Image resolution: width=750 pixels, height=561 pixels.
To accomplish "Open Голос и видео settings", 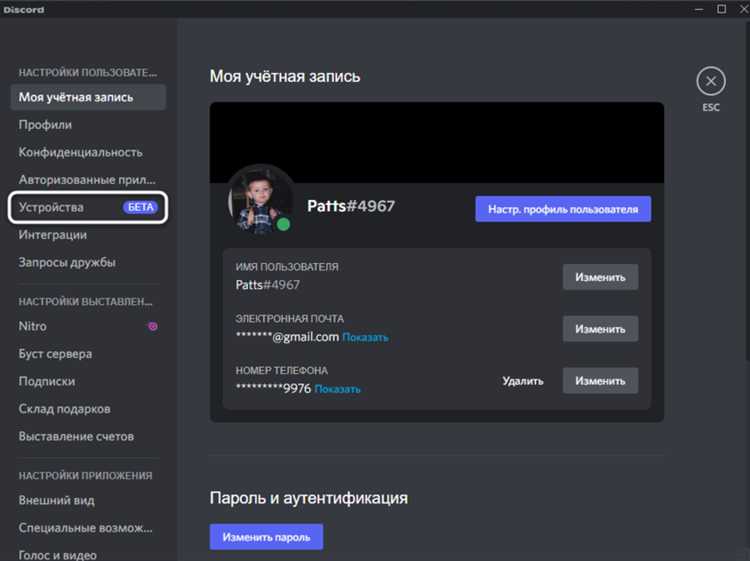I will [88, 555].
